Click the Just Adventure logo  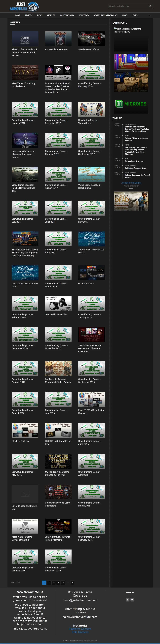click(24, 6)
